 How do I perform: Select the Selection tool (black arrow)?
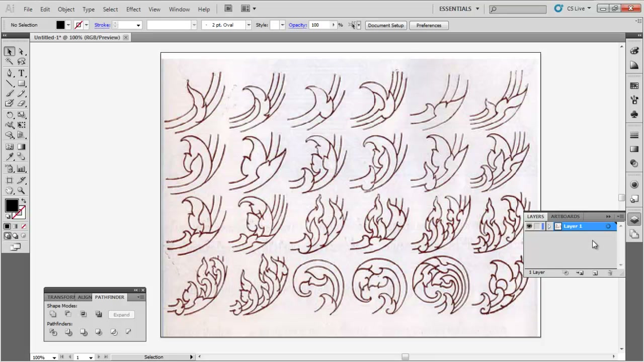point(10,52)
